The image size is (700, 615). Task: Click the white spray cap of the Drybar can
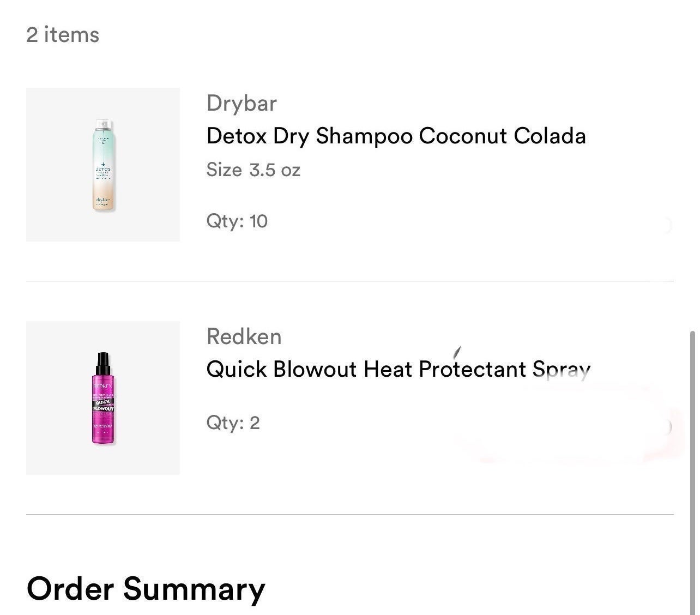pos(104,125)
